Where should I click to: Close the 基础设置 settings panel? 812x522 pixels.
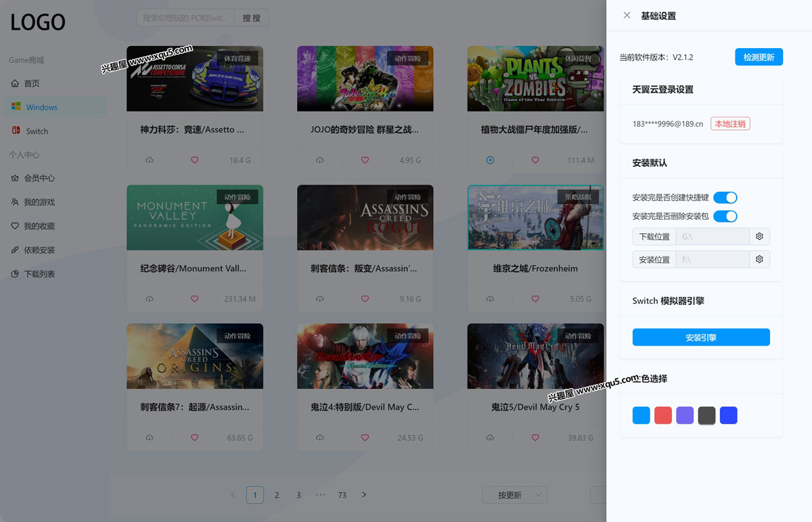627,16
